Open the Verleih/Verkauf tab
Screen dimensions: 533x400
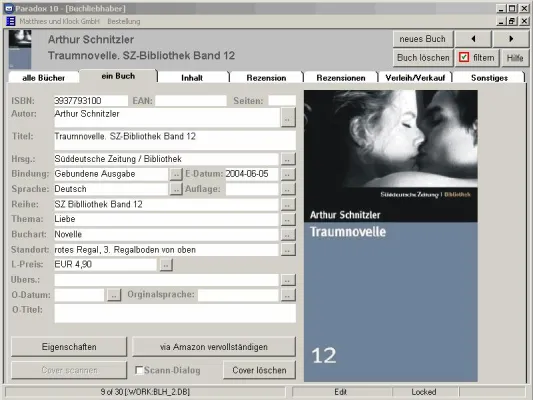pos(415,77)
